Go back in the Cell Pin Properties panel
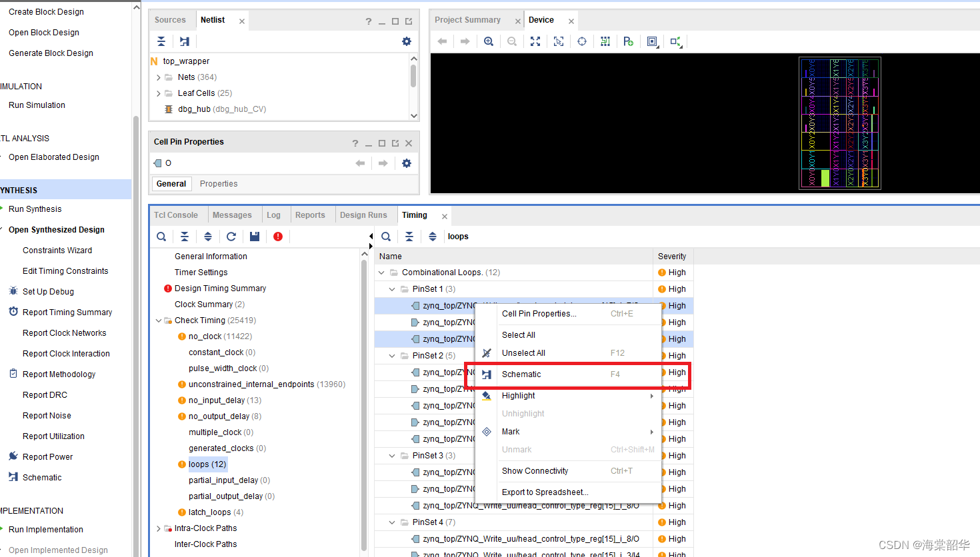Image resolution: width=980 pixels, height=557 pixels. (x=360, y=163)
